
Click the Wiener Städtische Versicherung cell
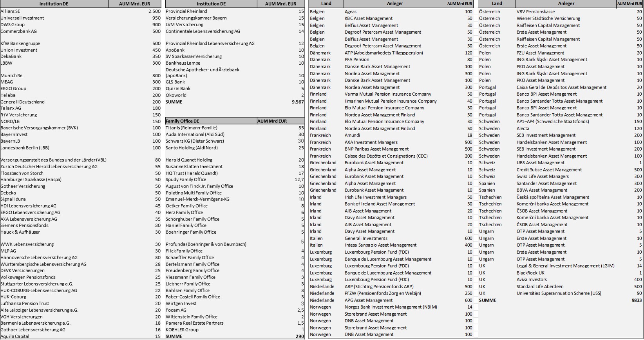[548, 18]
